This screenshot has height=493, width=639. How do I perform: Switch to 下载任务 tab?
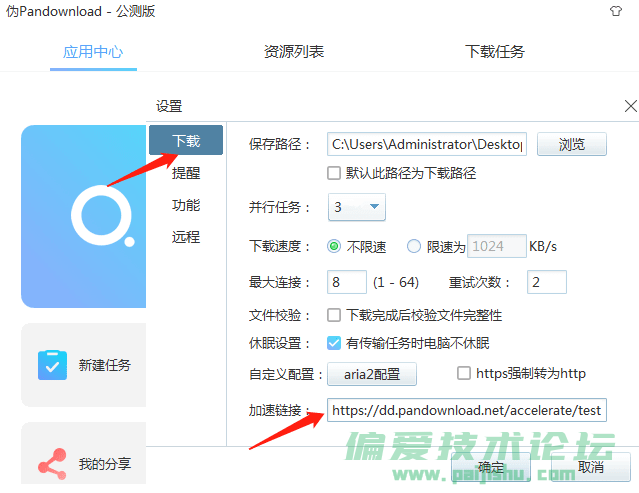click(495, 51)
